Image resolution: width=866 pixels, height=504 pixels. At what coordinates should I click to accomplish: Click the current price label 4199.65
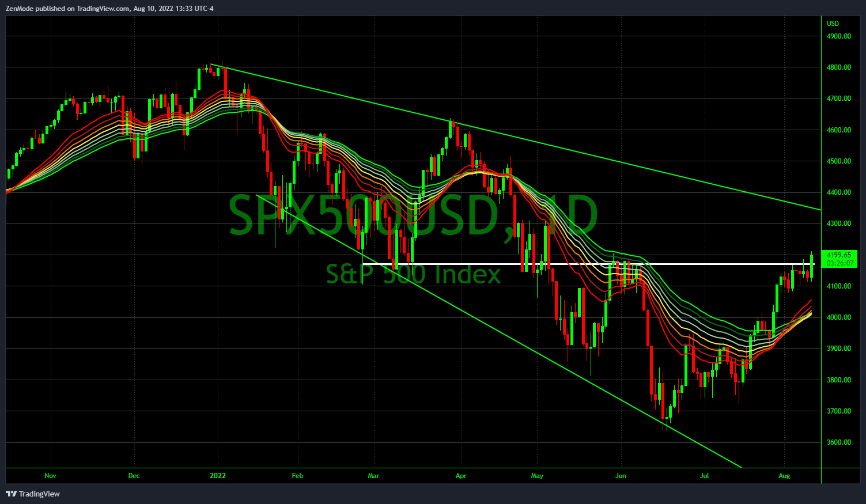[x=839, y=255]
